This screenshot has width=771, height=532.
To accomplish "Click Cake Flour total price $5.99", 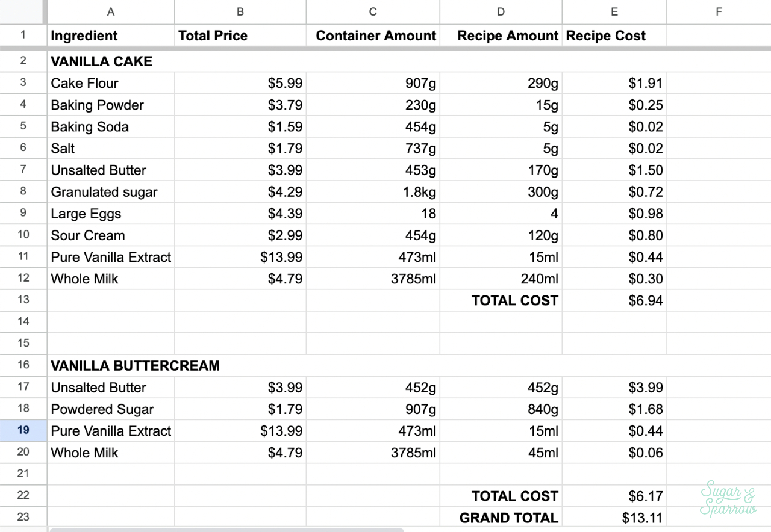I will (x=240, y=83).
